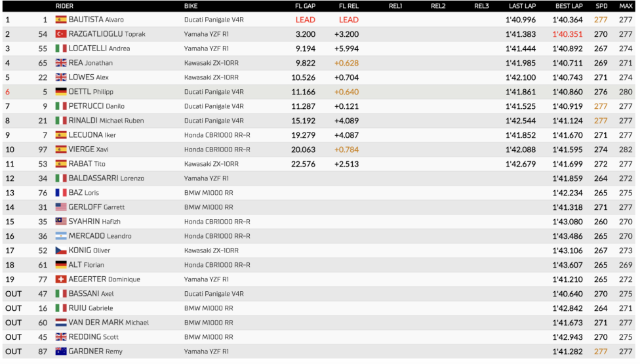
Task: Click the LAST LAP column header
Action: pyautogui.click(x=523, y=6)
